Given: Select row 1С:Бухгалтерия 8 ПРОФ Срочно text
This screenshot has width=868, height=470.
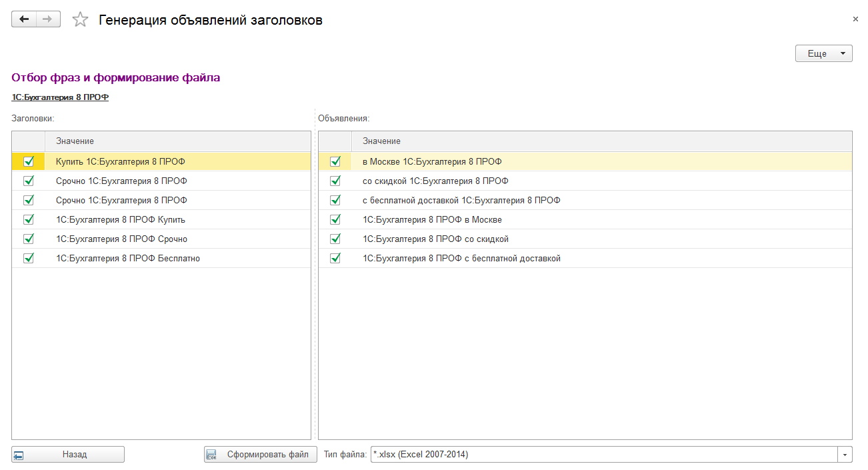Looking at the screenshot, I should [121, 239].
